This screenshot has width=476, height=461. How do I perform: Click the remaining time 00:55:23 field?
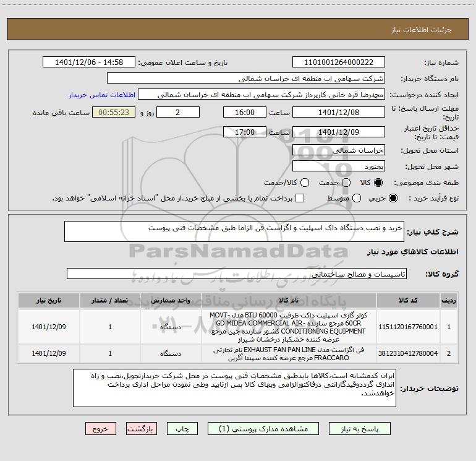click(114, 112)
